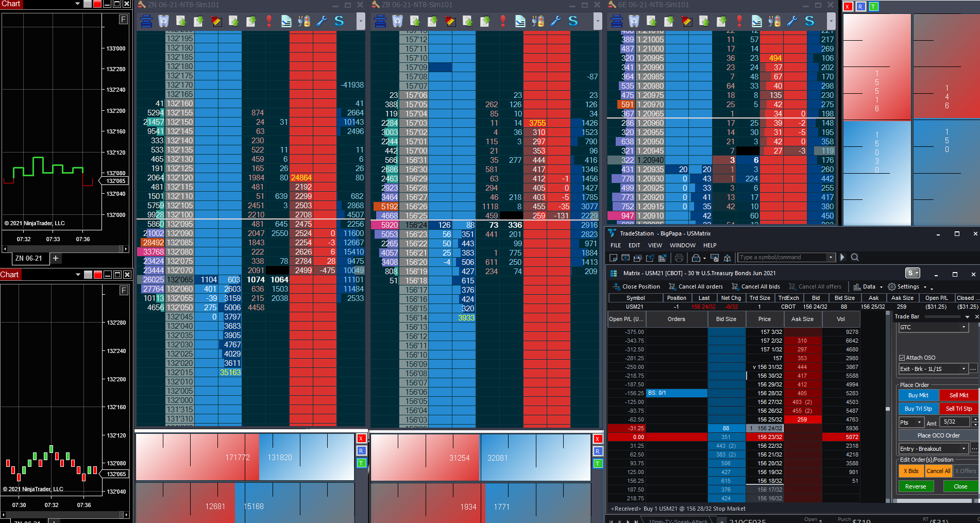Click the Place OCO Order button

click(938, 435)
